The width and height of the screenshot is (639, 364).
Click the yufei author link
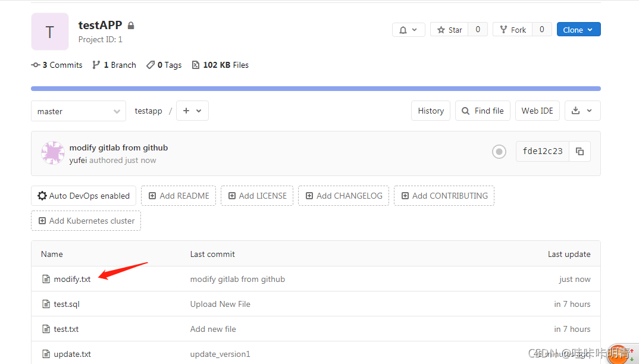pos(79,160)
